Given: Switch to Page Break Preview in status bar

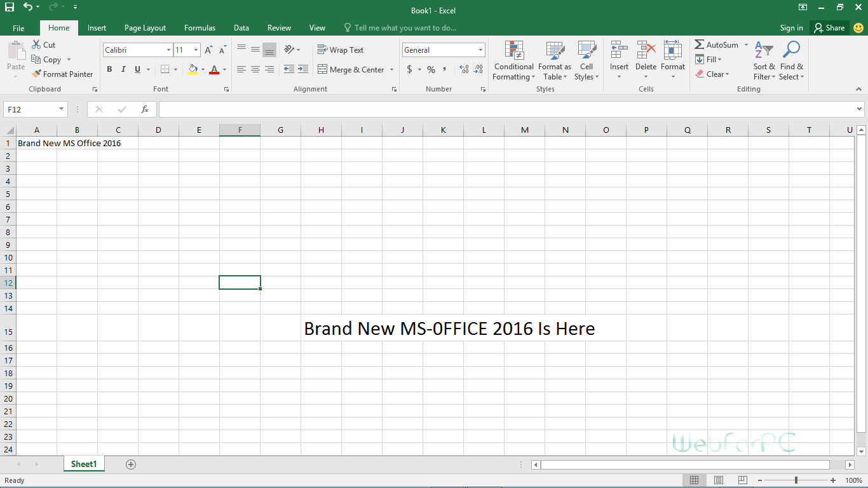Looking at the screenshot, I should click(742, 480).
